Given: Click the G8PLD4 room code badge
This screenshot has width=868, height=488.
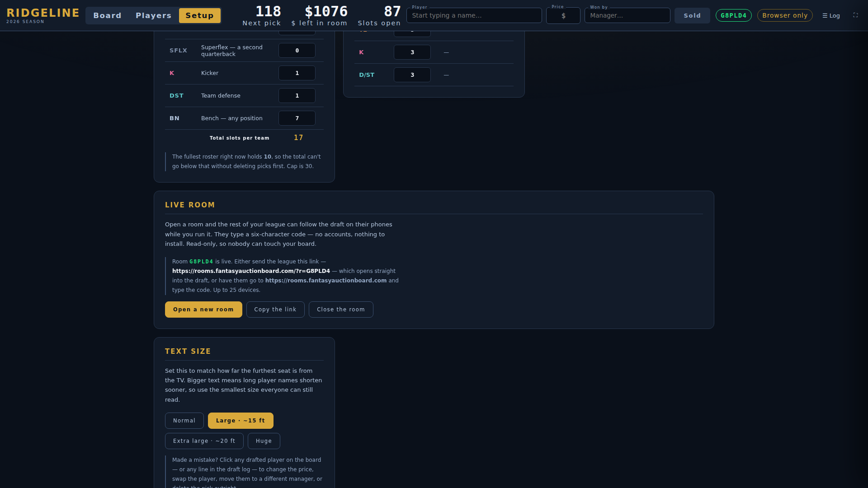Looking at the screenshot, I should (x=734, y=15).
